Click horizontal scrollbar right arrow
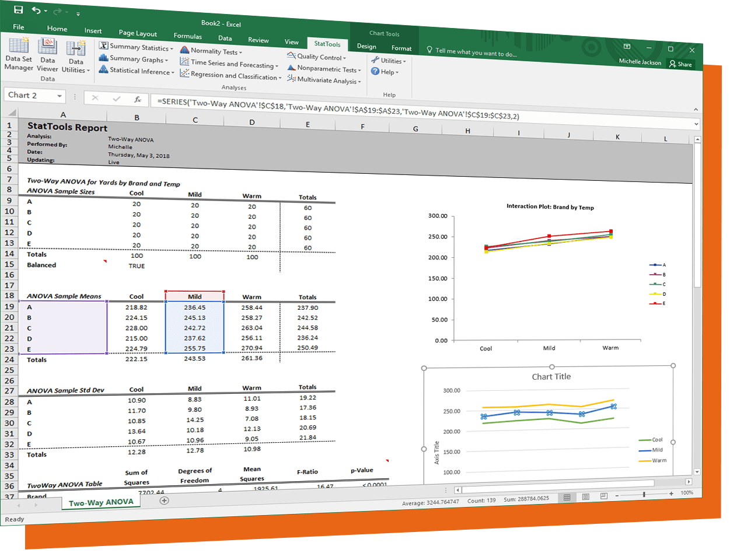737x560 pixels. click(689, 482)
